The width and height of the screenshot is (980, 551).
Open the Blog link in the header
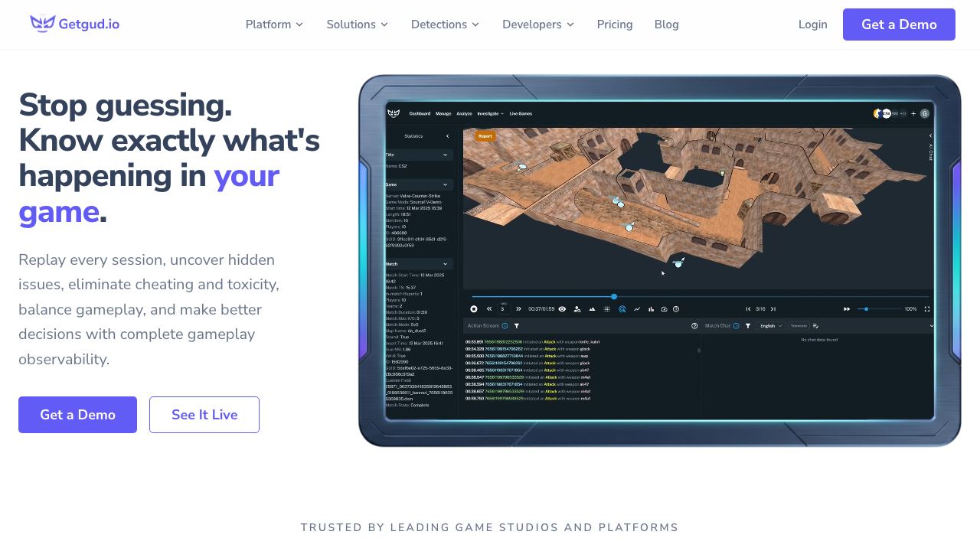coord(667,24)
